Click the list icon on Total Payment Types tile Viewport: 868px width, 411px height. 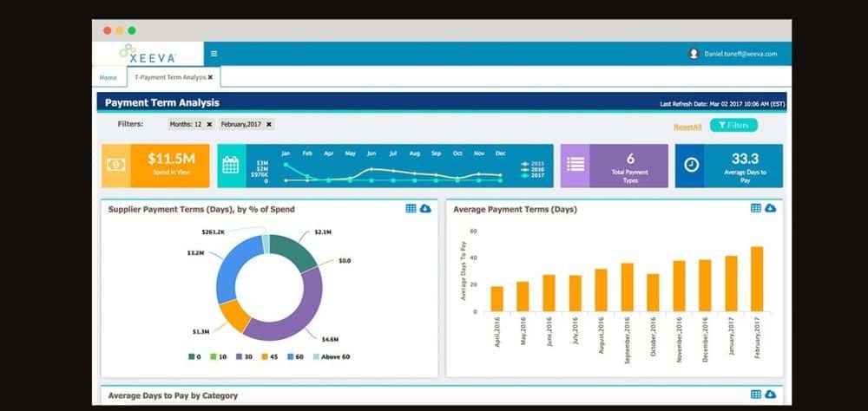[575, 165]
